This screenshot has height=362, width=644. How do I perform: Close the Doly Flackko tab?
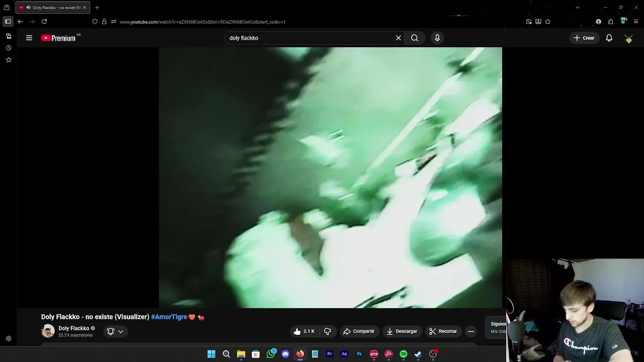[x=85, y=8]
